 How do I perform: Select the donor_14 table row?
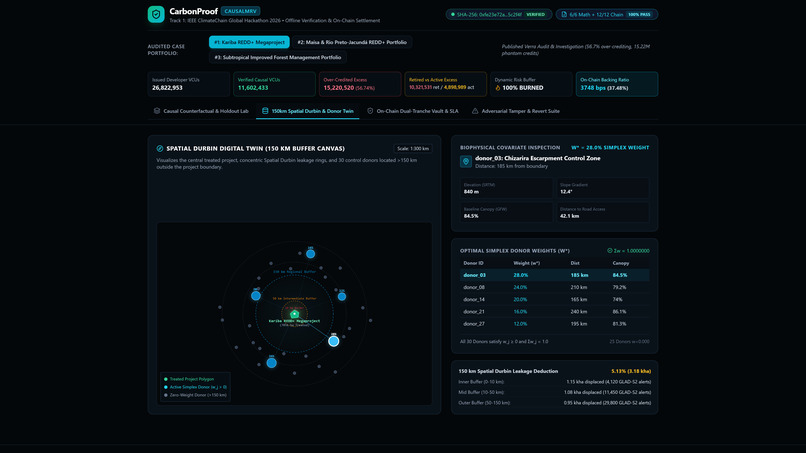pos(554,299)
